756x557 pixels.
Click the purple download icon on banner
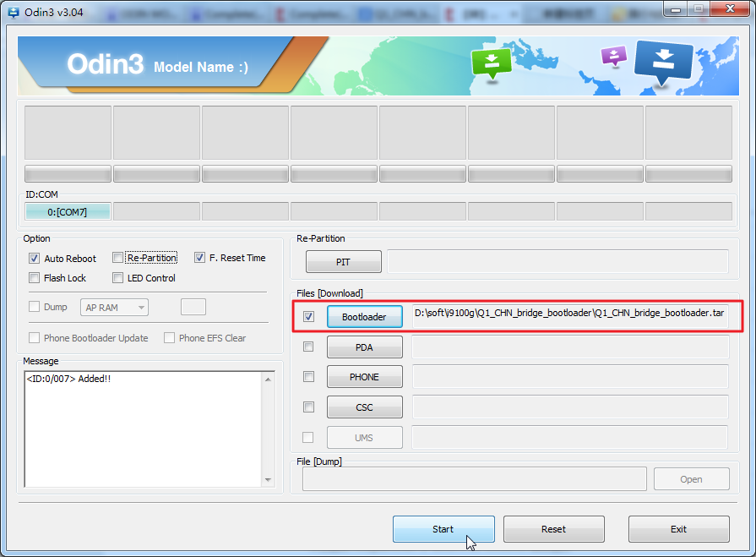(614, 56)
